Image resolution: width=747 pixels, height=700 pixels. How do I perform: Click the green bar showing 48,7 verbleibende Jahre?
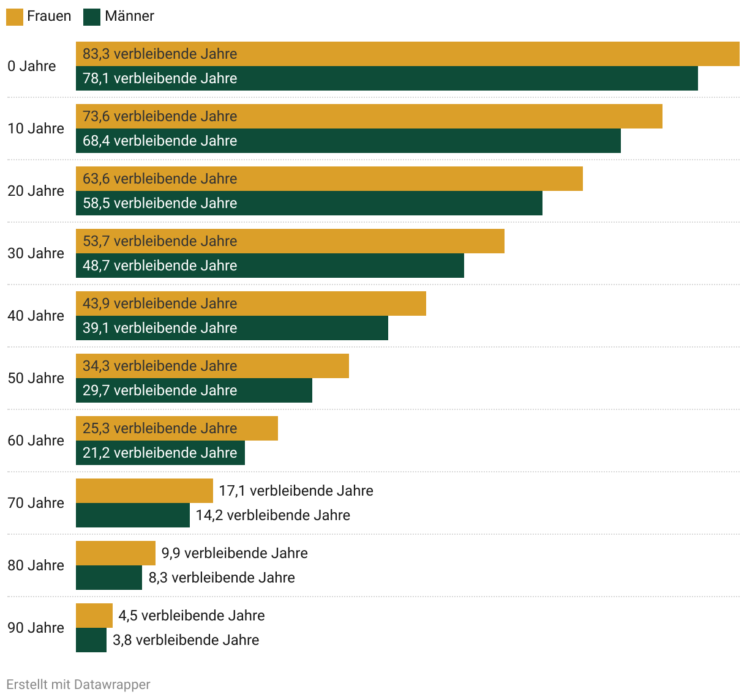[x=269, y=266]
